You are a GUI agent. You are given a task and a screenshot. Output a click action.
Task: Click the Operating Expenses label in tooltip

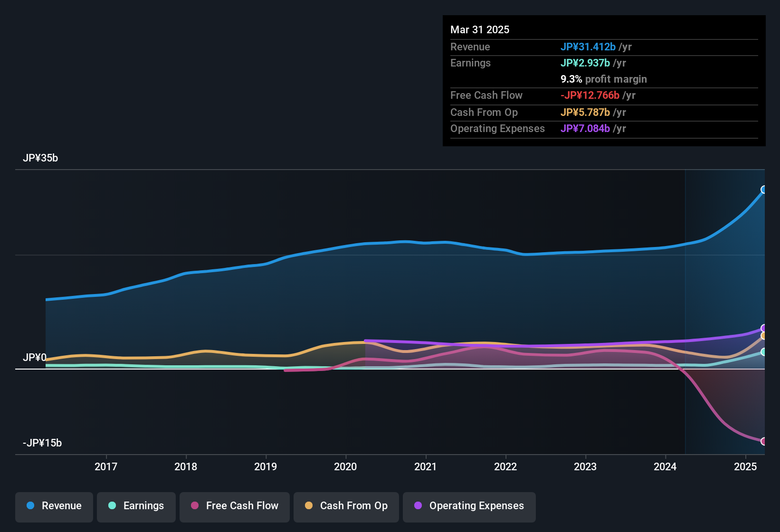(x=497, y=129)
